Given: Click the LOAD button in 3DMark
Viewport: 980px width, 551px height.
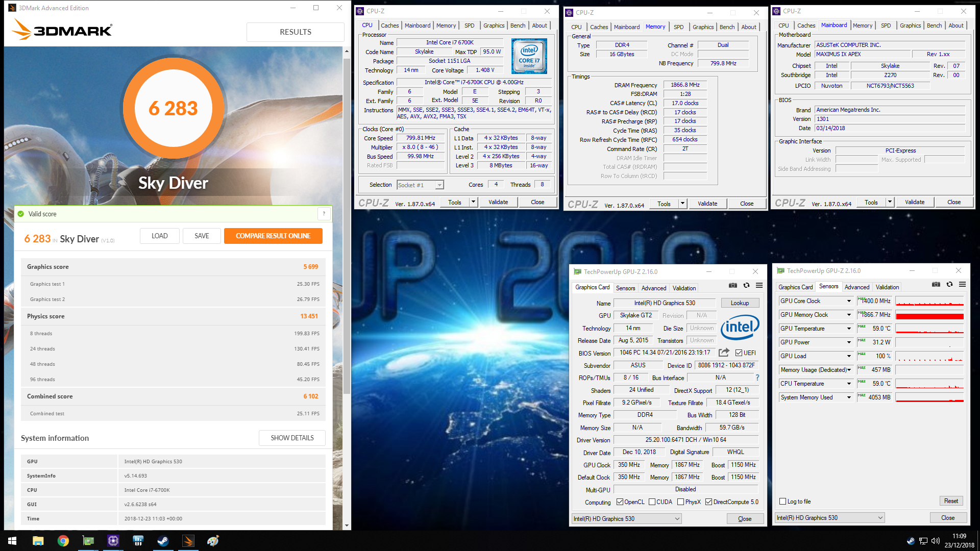Looking at the screenshot, I should 159,236.
